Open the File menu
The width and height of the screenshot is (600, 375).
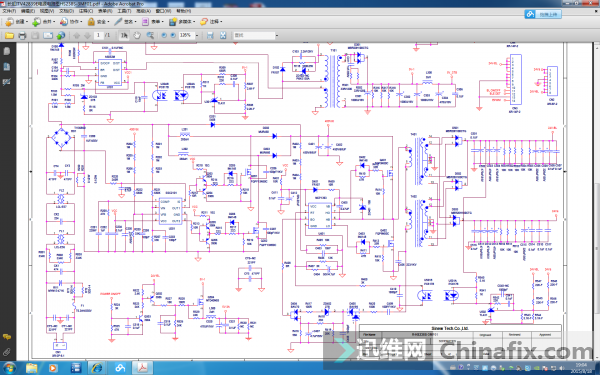point(9,11)
